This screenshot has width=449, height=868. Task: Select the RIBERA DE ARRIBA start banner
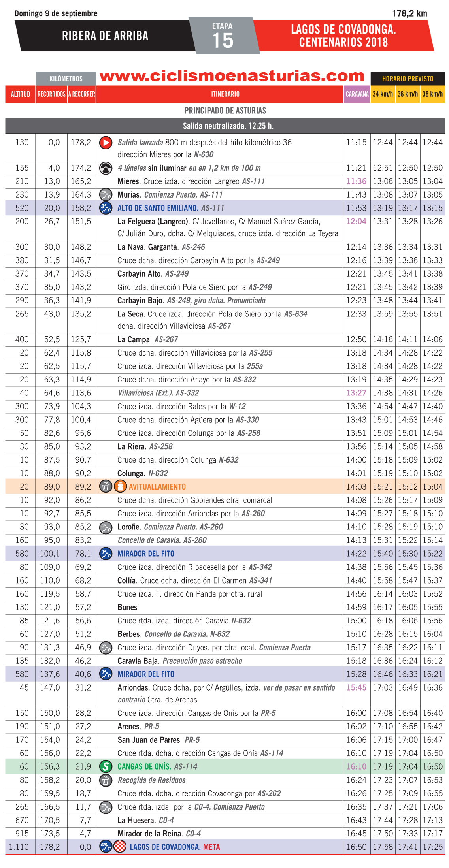(x=105, y=36)
